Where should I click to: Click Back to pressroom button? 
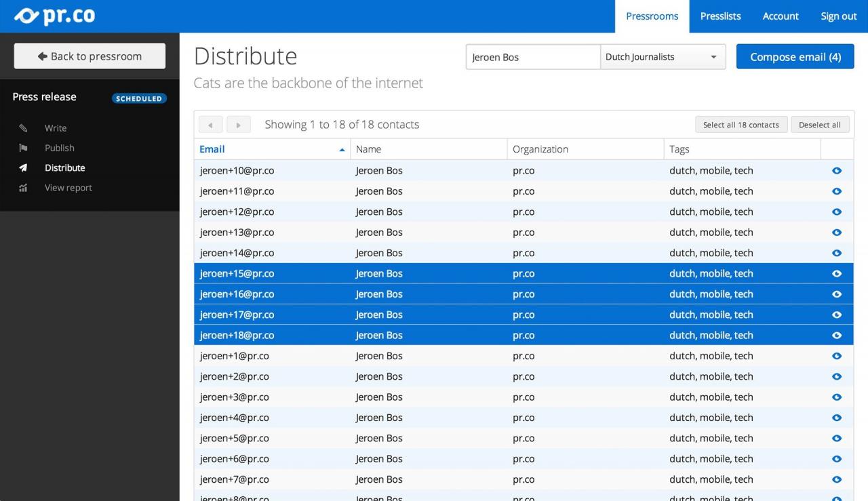[x=90, y=56]
